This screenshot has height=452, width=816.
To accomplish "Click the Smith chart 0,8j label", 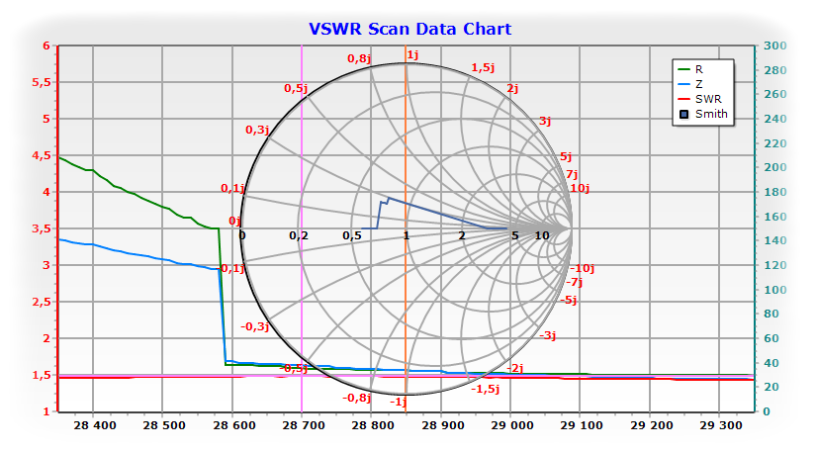I will tap(359, 58).
